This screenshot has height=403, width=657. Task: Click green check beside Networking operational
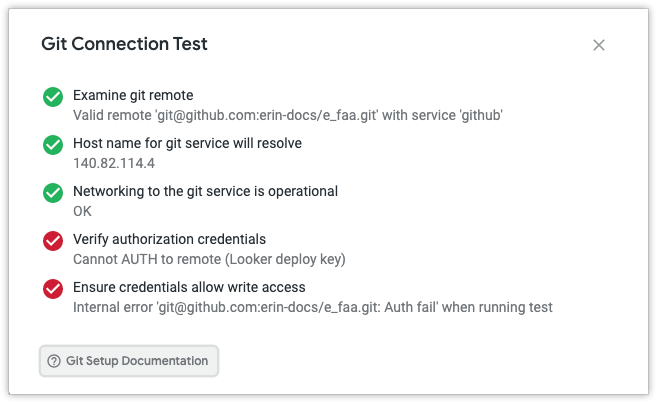[x=53, y=193]
